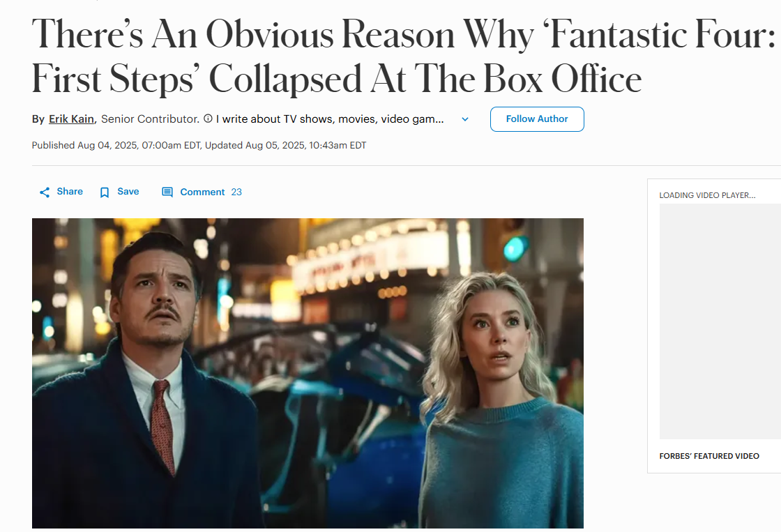
Task: Click the Share text label
Action: (70, 191)
